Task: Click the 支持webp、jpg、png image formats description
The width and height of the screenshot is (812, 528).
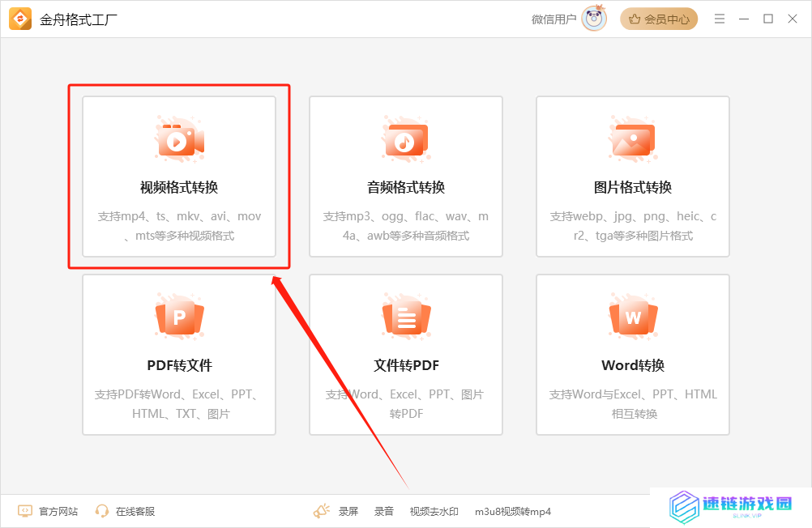Action: [x=633, y=226]
